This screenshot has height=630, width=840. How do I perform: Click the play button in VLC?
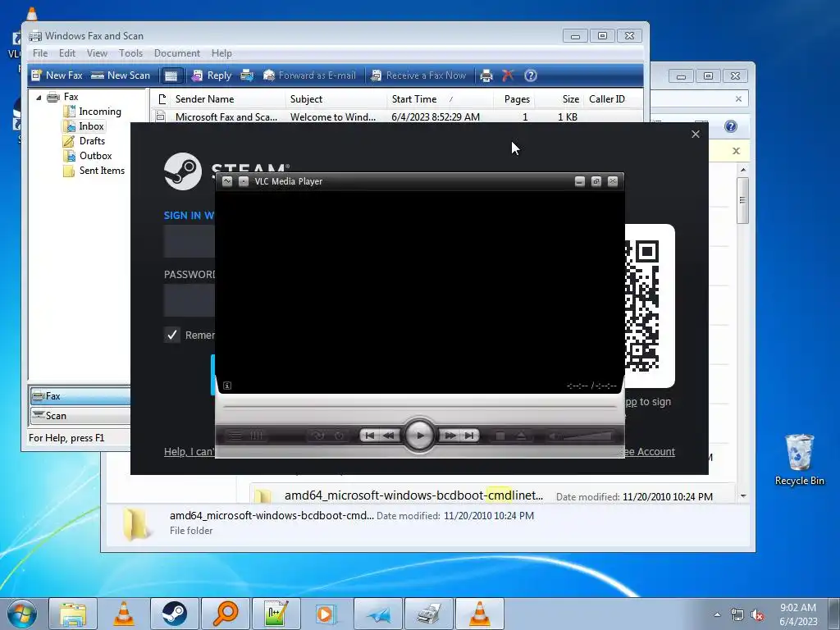coord(419,436)
